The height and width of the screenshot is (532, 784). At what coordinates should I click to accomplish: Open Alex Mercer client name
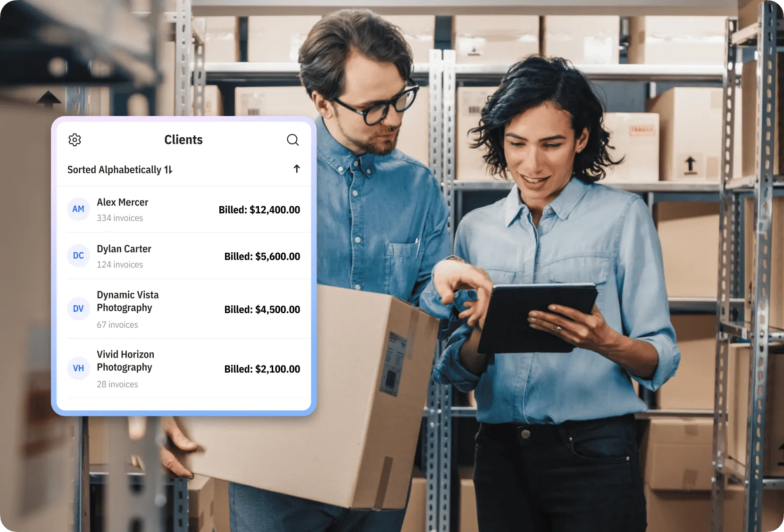pyautogui.click(x=123, y=202)
